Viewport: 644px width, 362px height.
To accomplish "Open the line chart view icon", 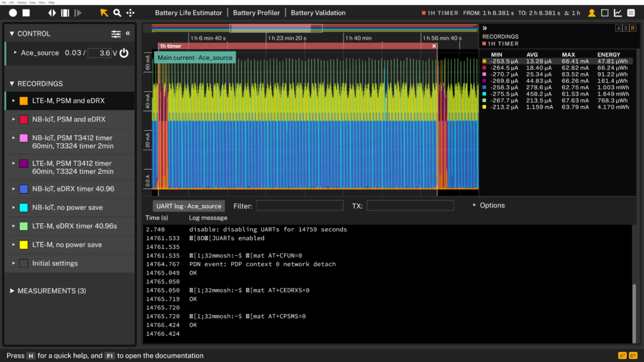I will pos(618,13).
